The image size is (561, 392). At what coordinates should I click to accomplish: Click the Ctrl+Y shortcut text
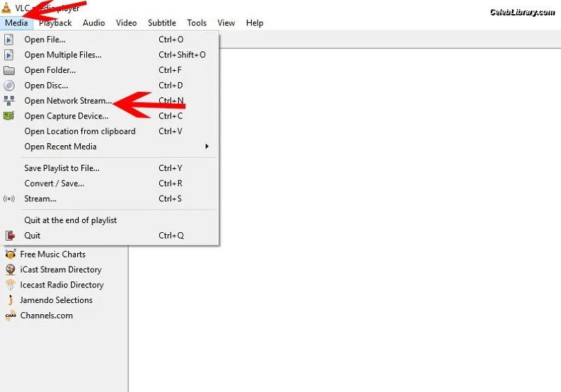click(170, 168)
